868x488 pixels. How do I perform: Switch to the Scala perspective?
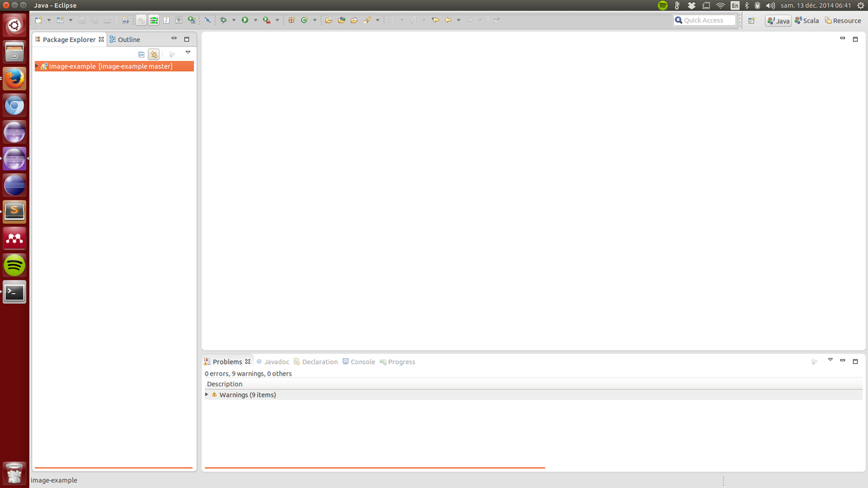pos(807,20)
